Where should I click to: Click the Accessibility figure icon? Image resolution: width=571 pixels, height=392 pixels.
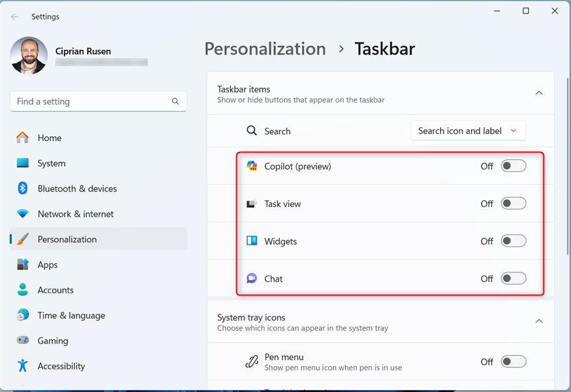[22, 366]
